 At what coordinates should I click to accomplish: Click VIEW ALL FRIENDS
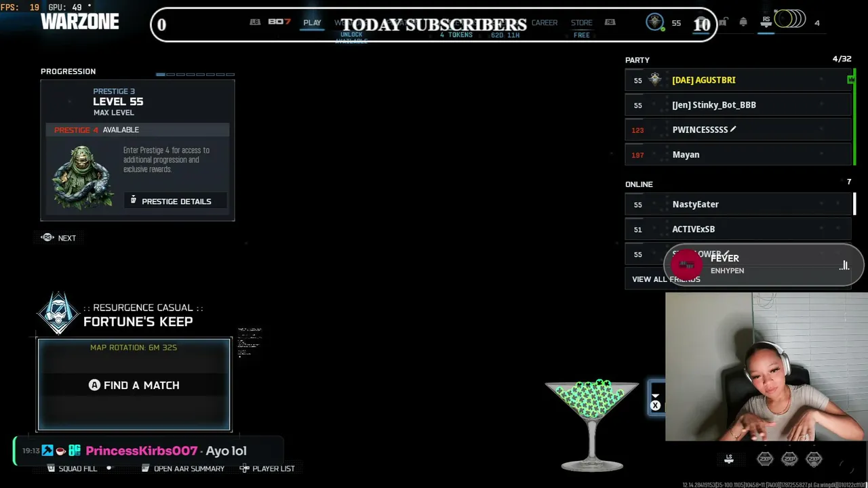coord(666,279)
